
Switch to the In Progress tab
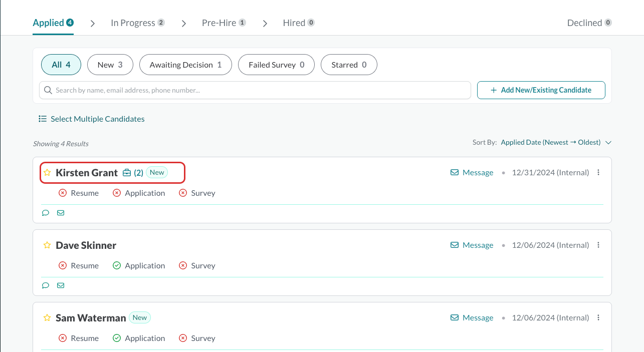[138, 23]
